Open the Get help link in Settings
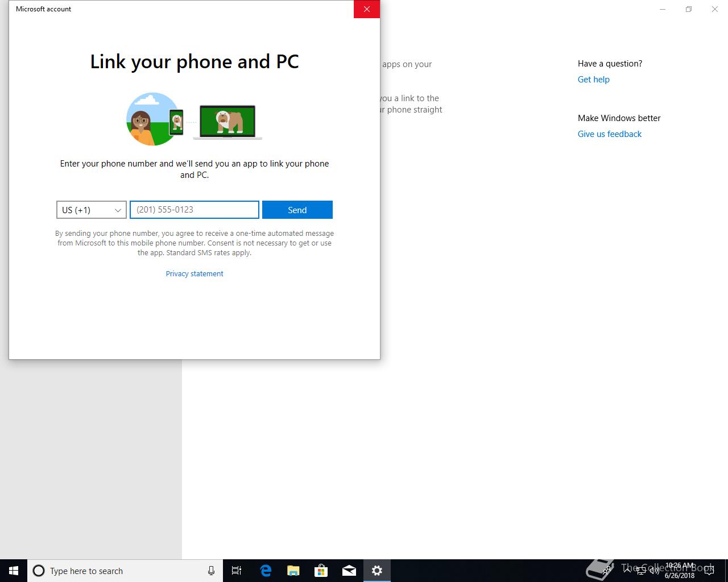This screenshot has width=728, height=582. pos(593,80)
